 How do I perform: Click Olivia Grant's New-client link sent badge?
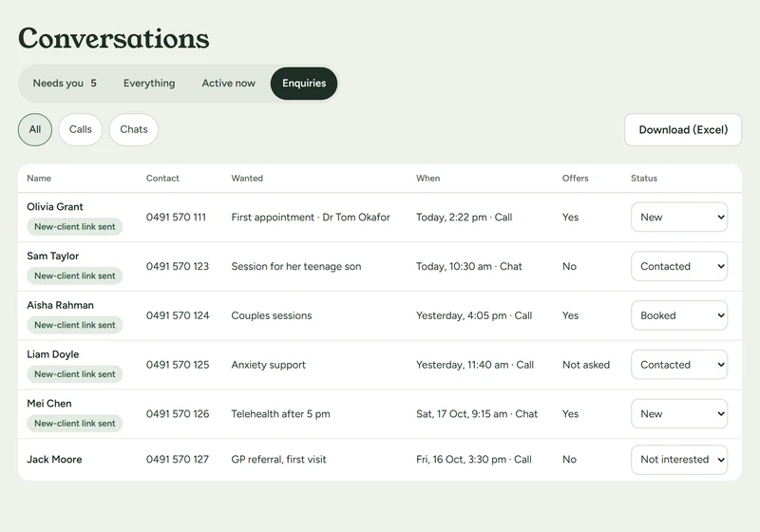tap(75, 227)
